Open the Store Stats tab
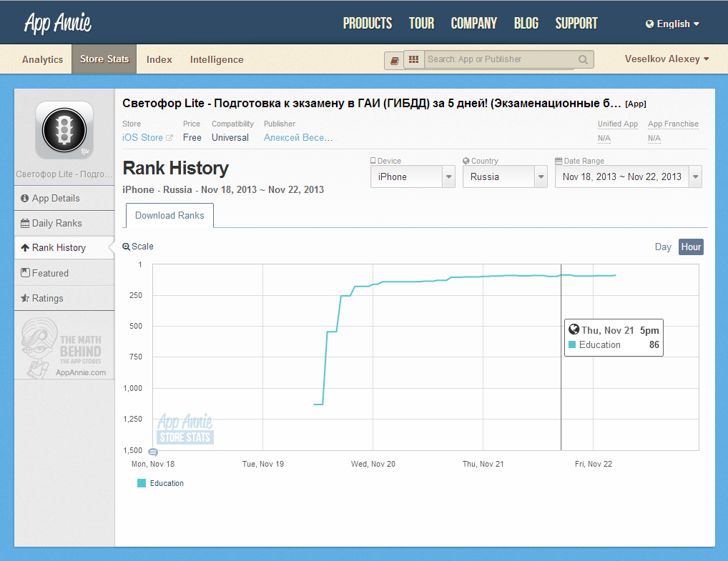 pos(104,59)
